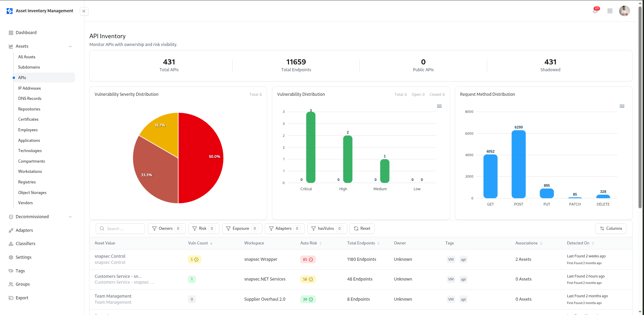Sort by Vuln Count column
Viewport: 644px width, 315px height.
point(200,243)
